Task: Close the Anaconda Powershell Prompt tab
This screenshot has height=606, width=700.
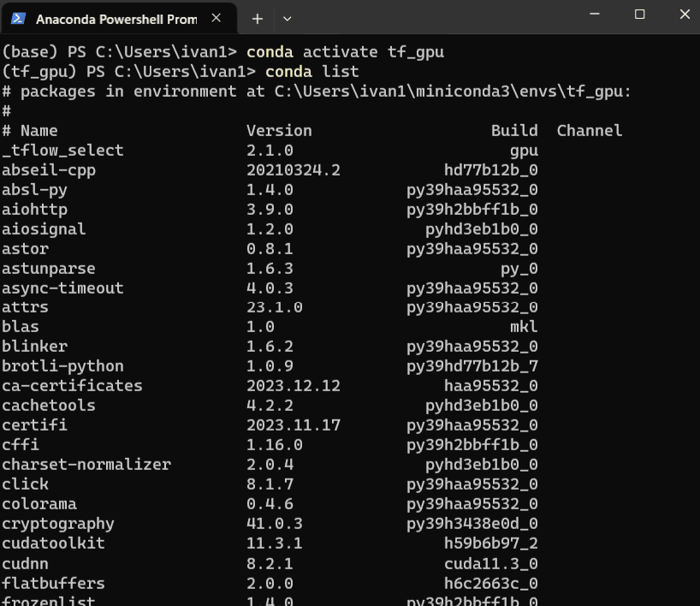Action: pyautogui.click(x=217, y=17)
